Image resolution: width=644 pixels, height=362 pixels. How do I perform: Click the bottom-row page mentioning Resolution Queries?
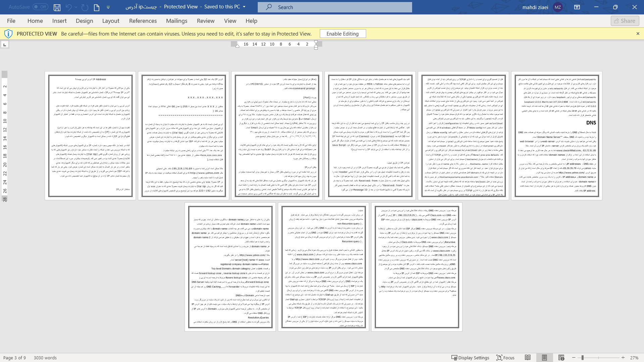tap(230, 267)
